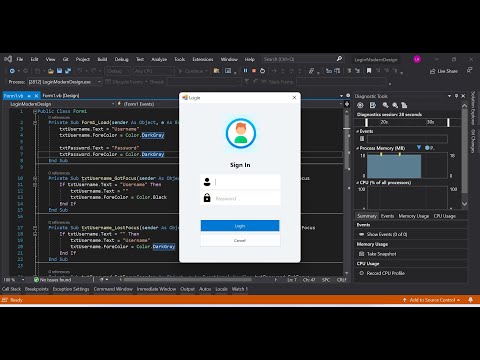
Task: Click the Save All toolbar icon
Action: pyautogui.click(x=68, y=71)
